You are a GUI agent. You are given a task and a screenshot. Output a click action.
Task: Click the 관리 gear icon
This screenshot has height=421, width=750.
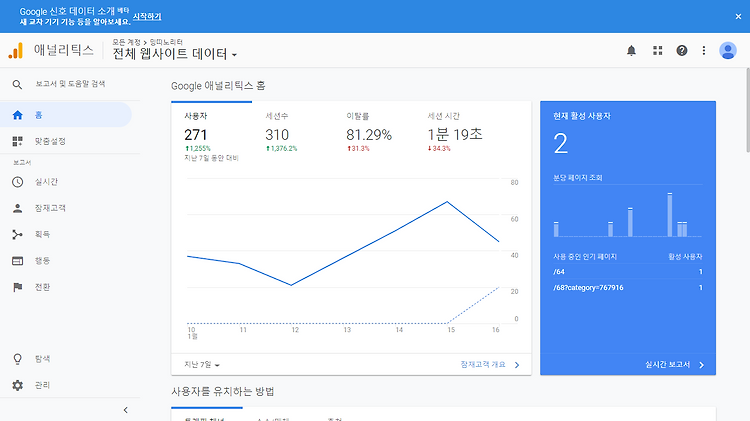click(18, 385)
